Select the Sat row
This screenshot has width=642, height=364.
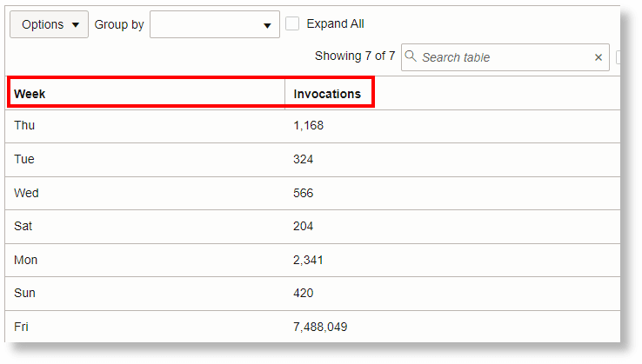coord(24,226)
